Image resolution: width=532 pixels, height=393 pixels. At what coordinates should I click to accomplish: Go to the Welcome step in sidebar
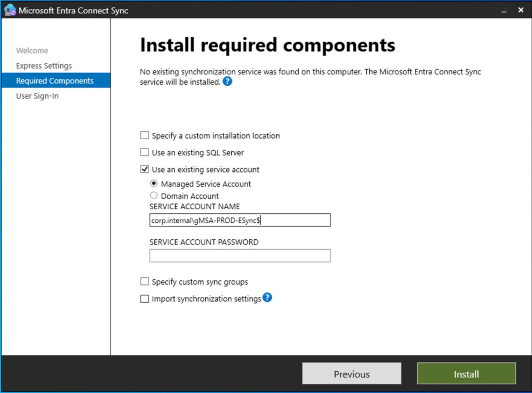32,50
